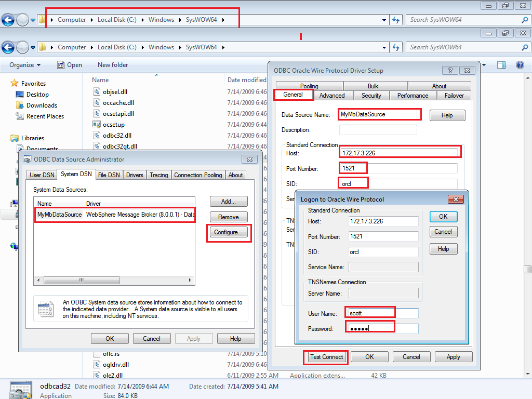
Task: Click Favorites star icon in sidebar
Action: pyautogui.click(x=14, y=83)
